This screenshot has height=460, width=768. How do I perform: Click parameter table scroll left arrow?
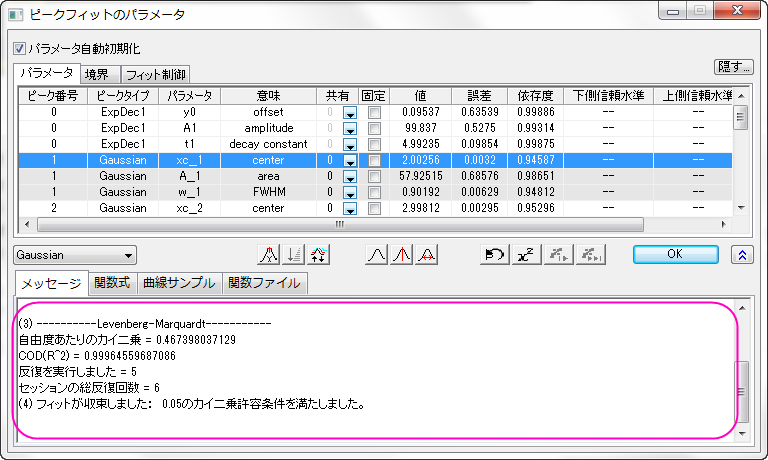click(x=26, y=224)
